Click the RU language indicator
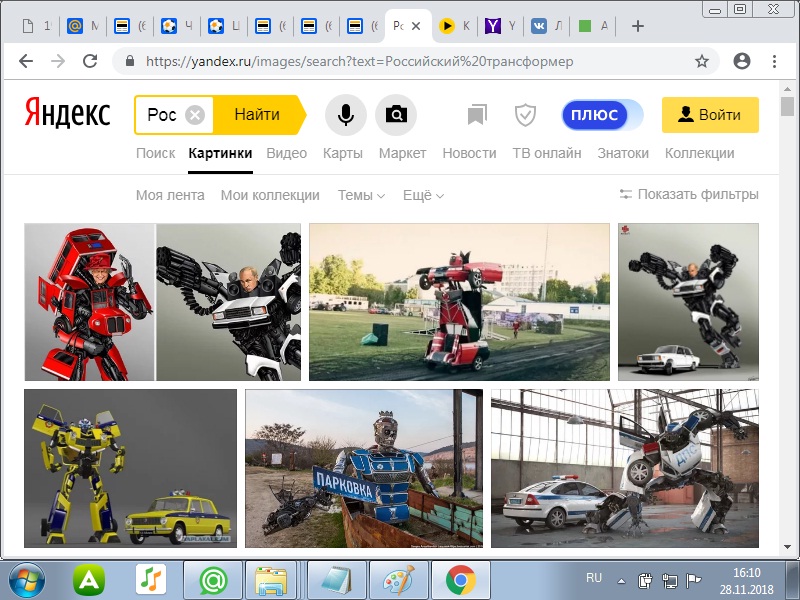Image resolution: width=800 pixels, height=600 pixels. pyautogui.click(x=594, y=578)
